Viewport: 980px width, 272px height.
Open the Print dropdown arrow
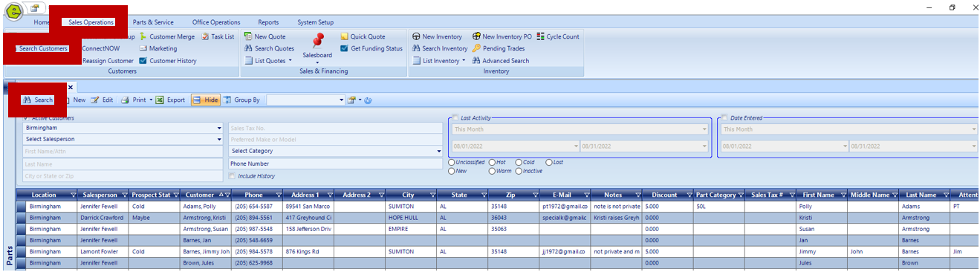[151, 100]
